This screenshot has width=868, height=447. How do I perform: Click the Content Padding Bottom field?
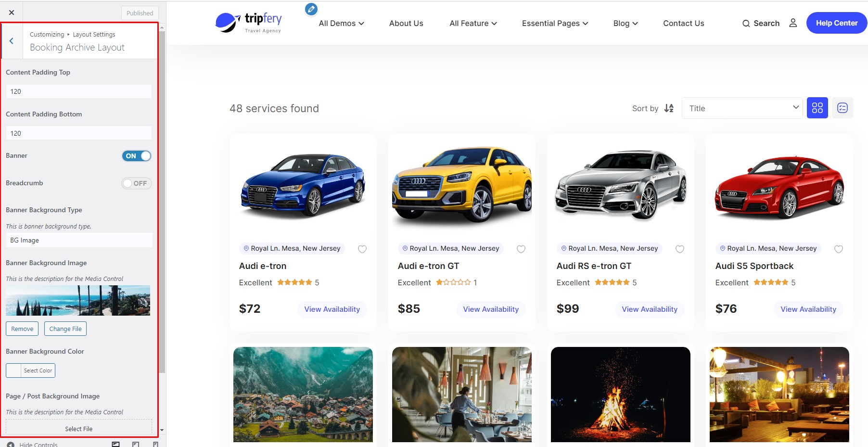pos(79,133)
